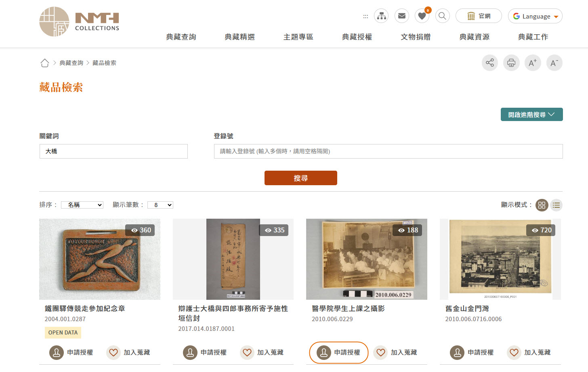
Task: Expand 開啟進階搜尋 advanced search
Action: pos(531,115)
